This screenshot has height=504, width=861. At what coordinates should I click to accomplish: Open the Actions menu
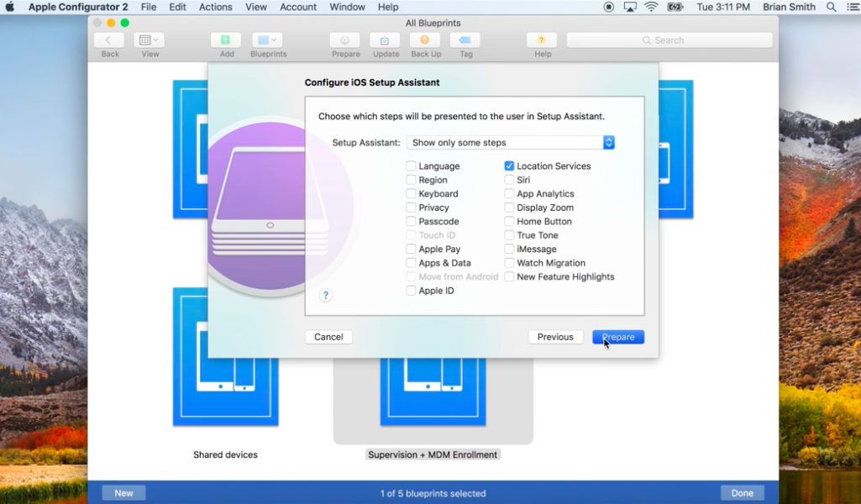pos(215,7)
